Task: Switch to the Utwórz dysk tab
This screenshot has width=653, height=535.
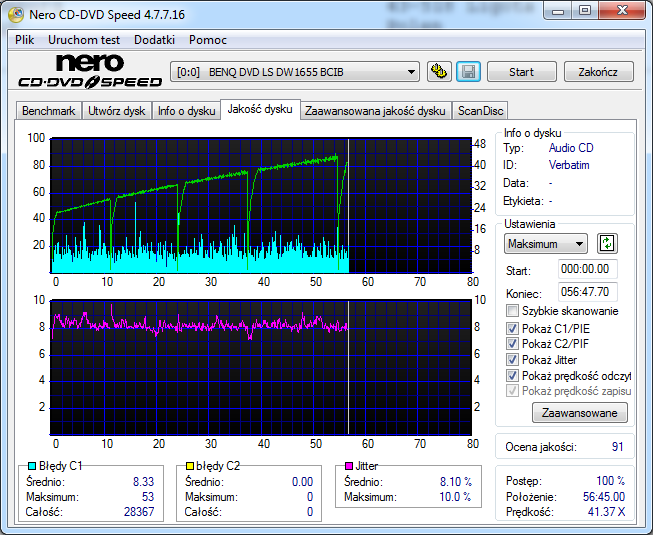Action: pos(117,111)
